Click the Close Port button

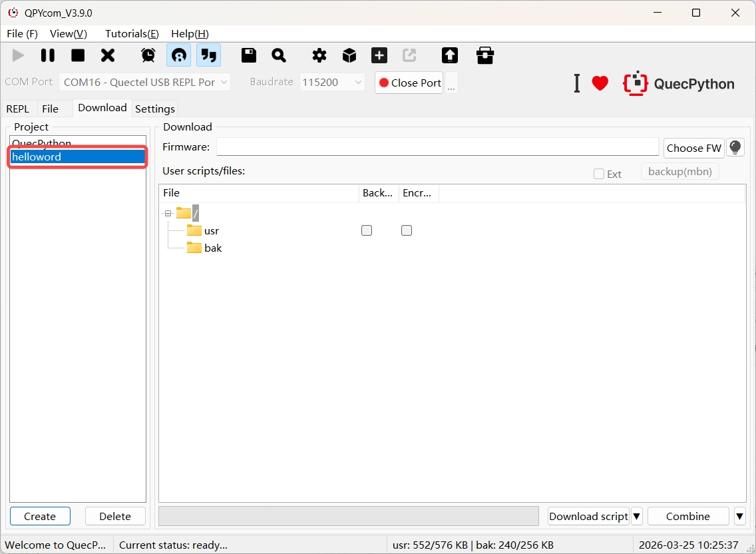(409, 83)
